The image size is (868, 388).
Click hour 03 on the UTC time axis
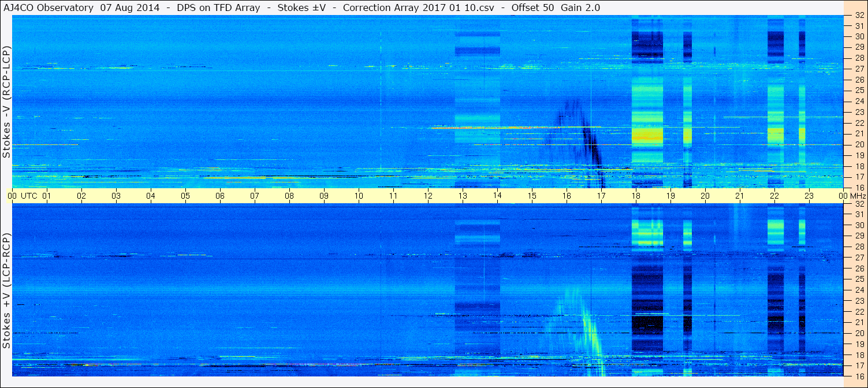116,196
